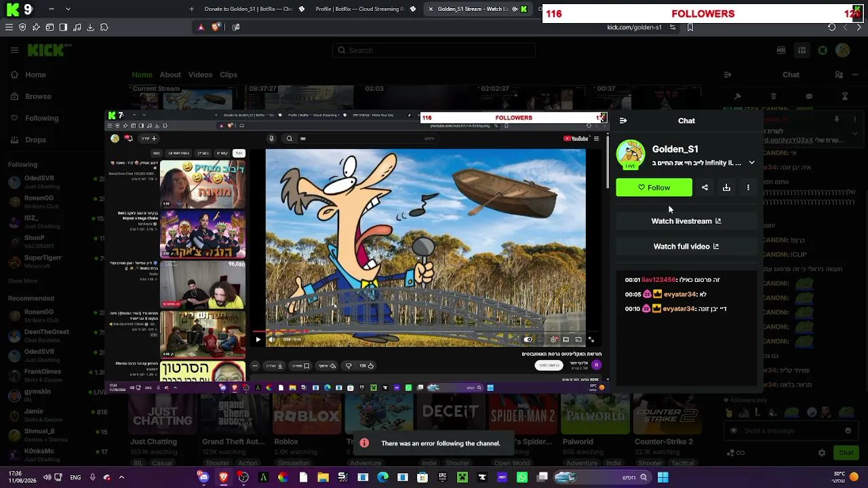Open Discord from the Windows taskbar
This screenshot has width=868, height=488.
tap(203, 477)
